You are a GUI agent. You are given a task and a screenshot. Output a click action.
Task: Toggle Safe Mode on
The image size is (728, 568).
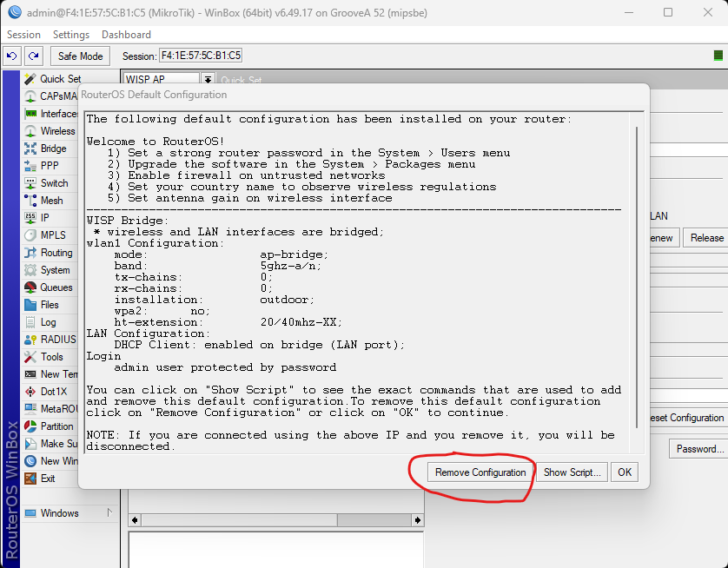(x=80, y=56)
